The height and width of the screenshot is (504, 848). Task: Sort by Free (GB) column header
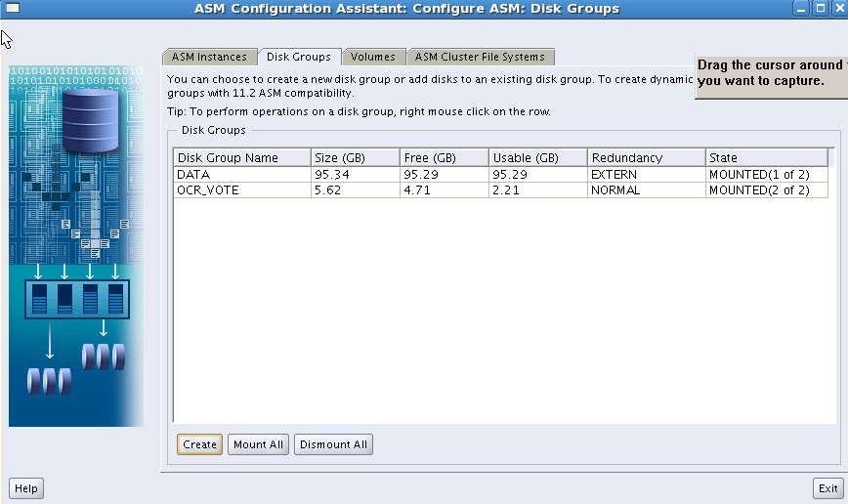pyautogui.click(x=444, y=157)
